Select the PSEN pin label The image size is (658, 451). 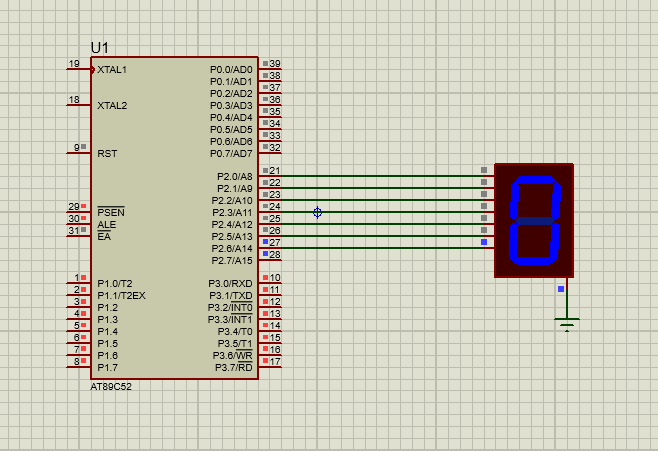[111, 212]
